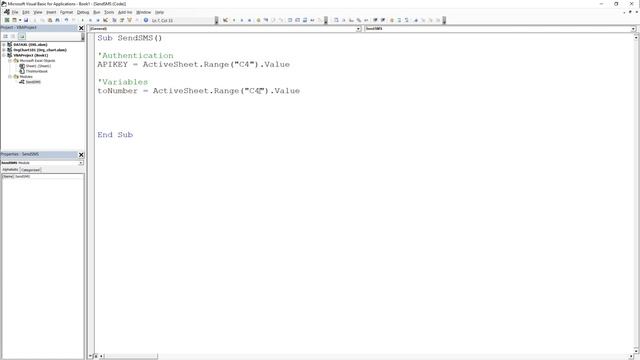Click the 'Authentication comment line
The height and width of the screenshot is (360, 640).
click(135, 56)
